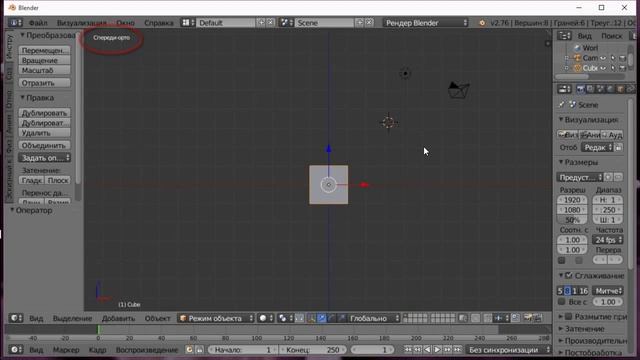Open the Задать оп... origin dropdown
This screenshot has height=360, width=640.
pos(44,158)
